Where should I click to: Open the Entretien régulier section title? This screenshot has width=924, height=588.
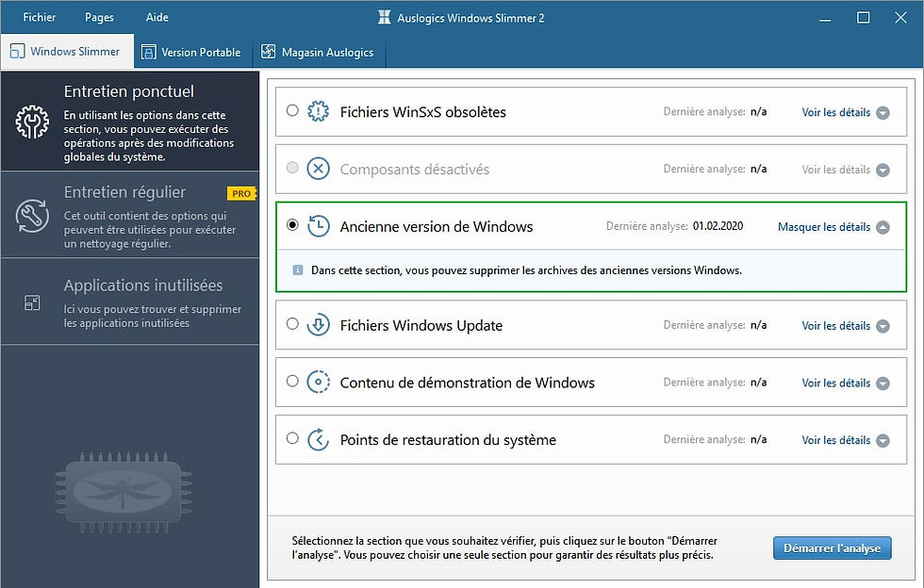(x=124, y=192)
